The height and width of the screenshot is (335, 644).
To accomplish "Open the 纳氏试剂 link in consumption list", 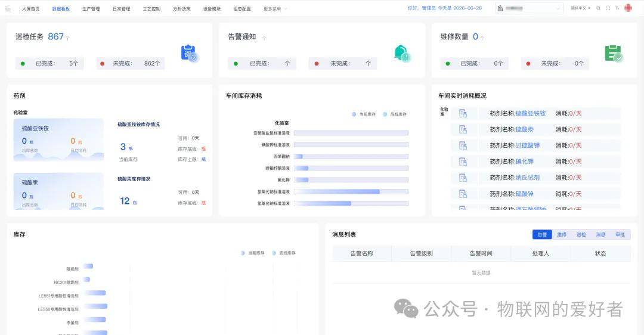I will tap(528, 178).
